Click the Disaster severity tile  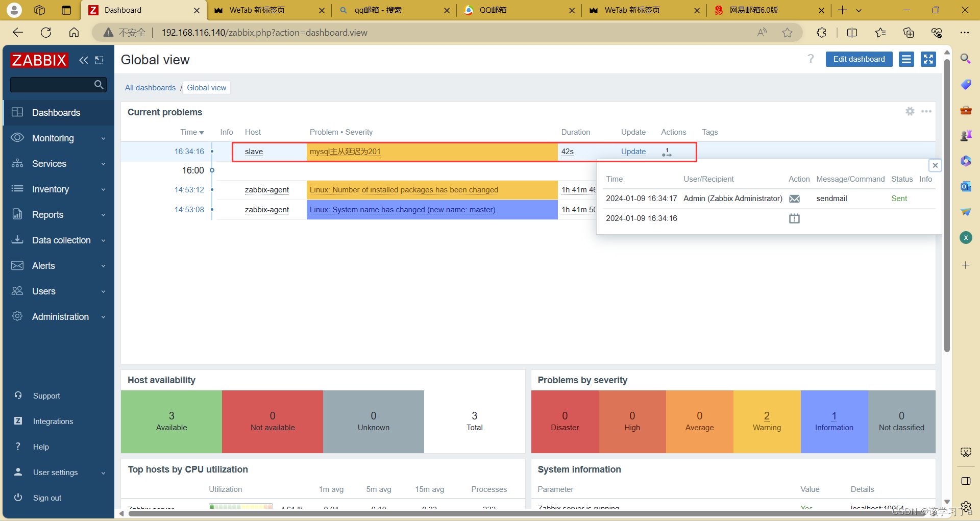(565, 421)
